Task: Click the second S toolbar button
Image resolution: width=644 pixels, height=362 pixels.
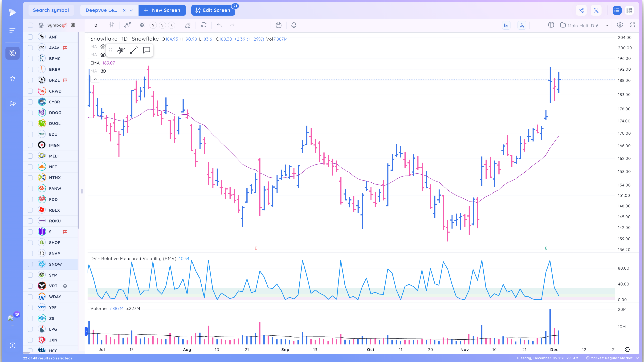Action: tap(162, 25)
